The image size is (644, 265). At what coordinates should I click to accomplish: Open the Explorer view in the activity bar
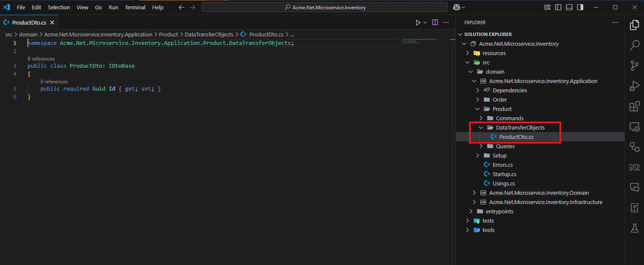pos(634,25)
